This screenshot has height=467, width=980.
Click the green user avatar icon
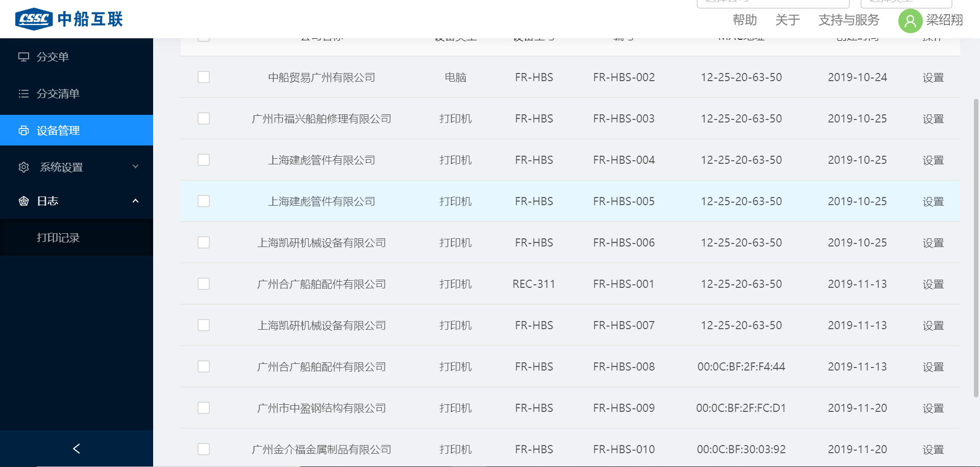[x=910, y=21]
